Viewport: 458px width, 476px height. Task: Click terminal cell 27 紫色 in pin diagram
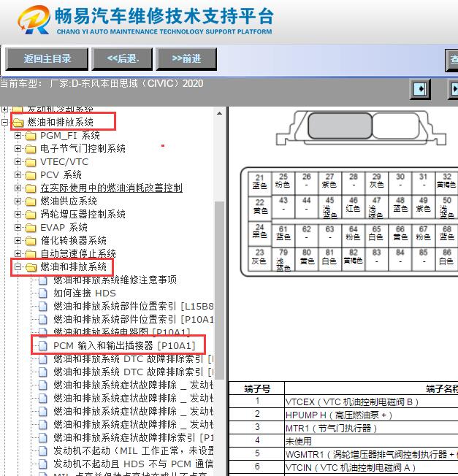(330, 182)
